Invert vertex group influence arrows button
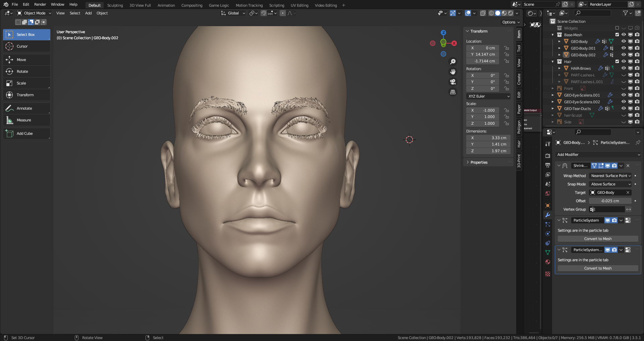 tap(629, 209)
